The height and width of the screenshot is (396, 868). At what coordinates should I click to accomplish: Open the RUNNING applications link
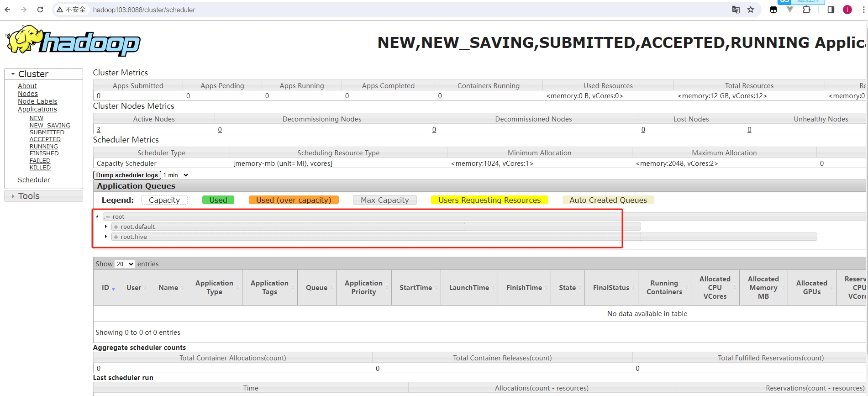coord(44,147)
